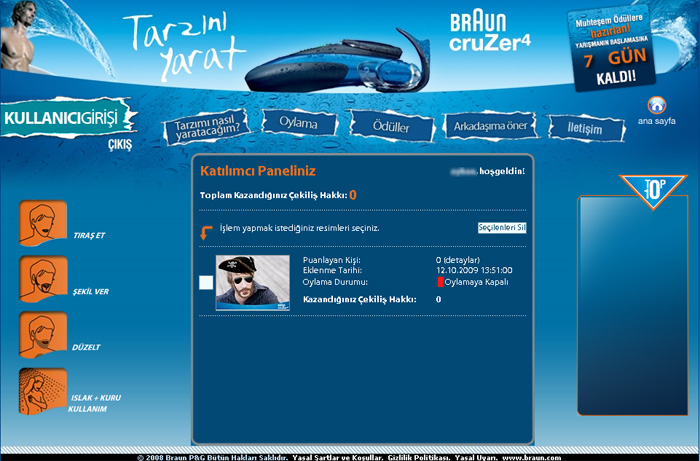This screenshot has height=461, width=700.
Task: Click the orange arrow selection icon
Action: click(x=206, y=233)
